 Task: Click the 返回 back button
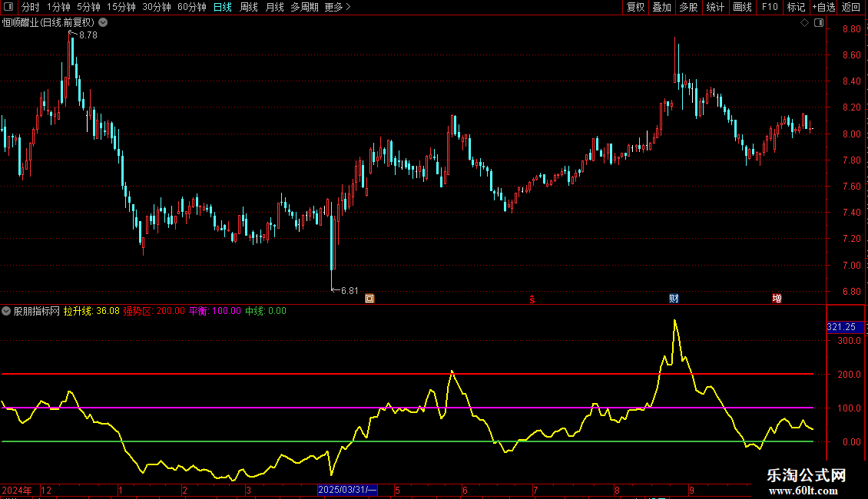pos(851,7)
